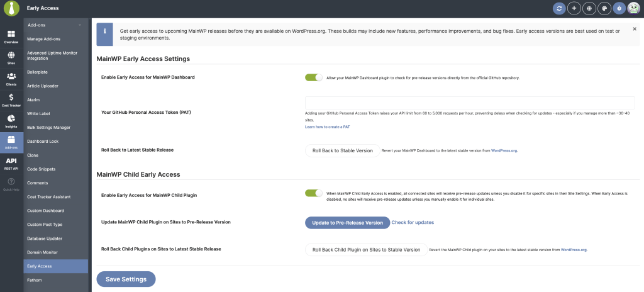Image resolution: width=644 pixels, height=292 pixels.
Task: Open Boilerplate add-on
Action: (x=56, y=72)
